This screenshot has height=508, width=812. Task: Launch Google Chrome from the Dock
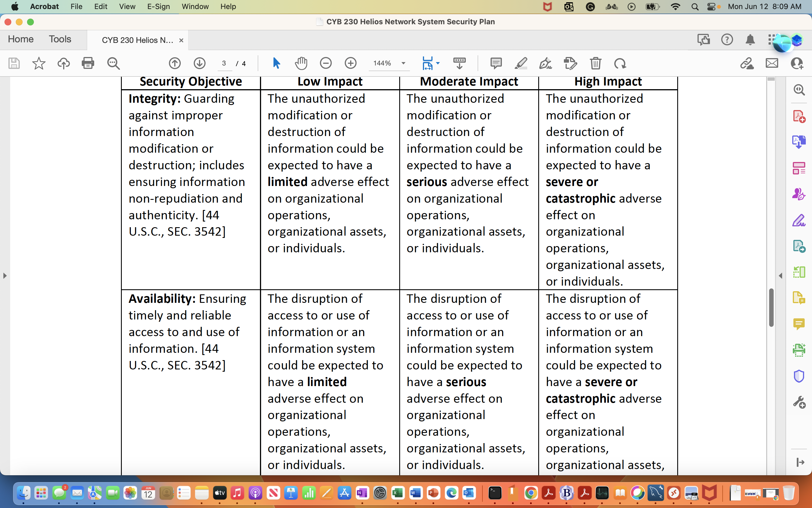(531, 493)
